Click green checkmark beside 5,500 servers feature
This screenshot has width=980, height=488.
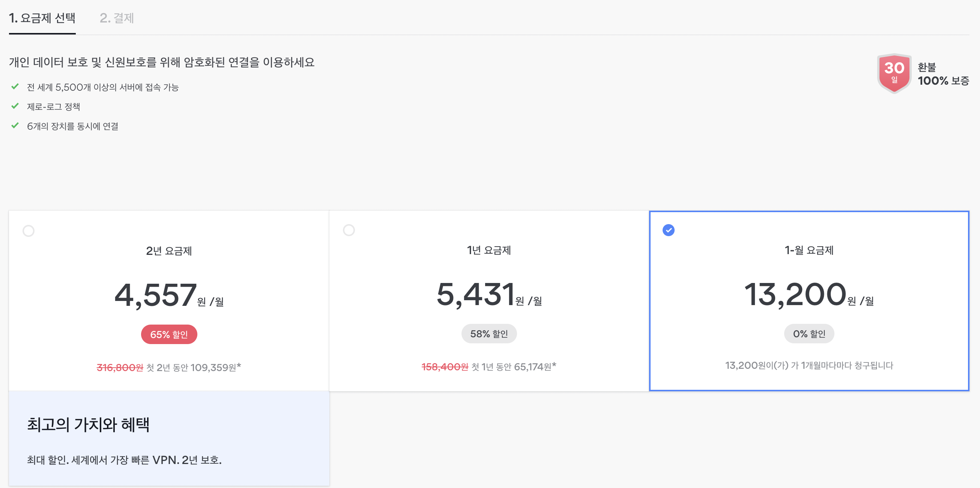coord(15,87)
